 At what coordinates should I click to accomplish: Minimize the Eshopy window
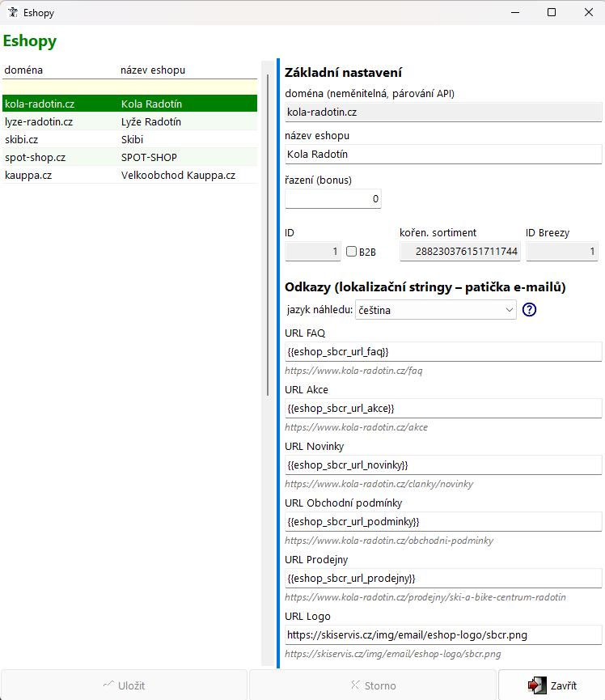[x=515, y=12]
